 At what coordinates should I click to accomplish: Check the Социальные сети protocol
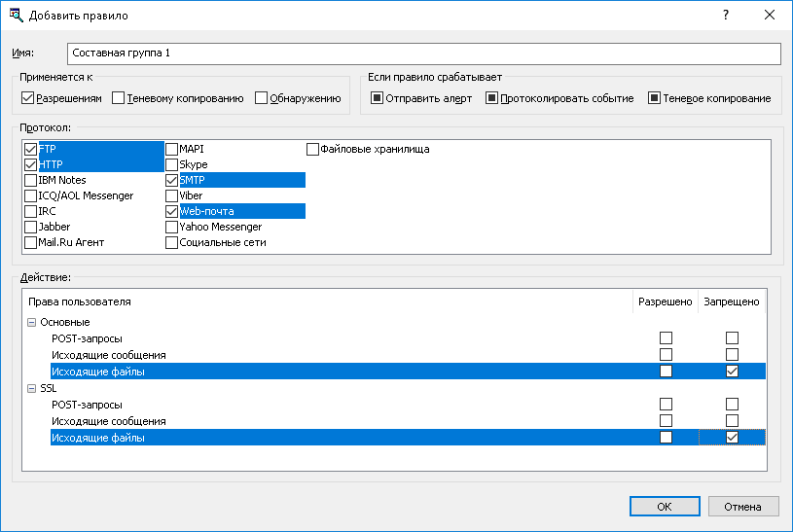[x=172, y=243]
